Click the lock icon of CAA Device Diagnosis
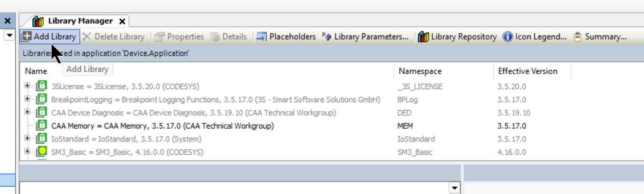The height and width of the screenshot is (194, 644). pos(42,112)
